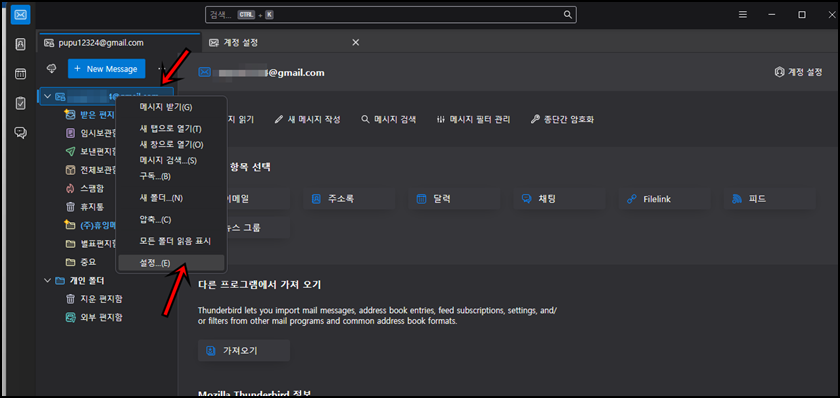The image size is (840, 398).
Task: Open 설정...(E) from the context menu
Action: (x=171, y=263)
